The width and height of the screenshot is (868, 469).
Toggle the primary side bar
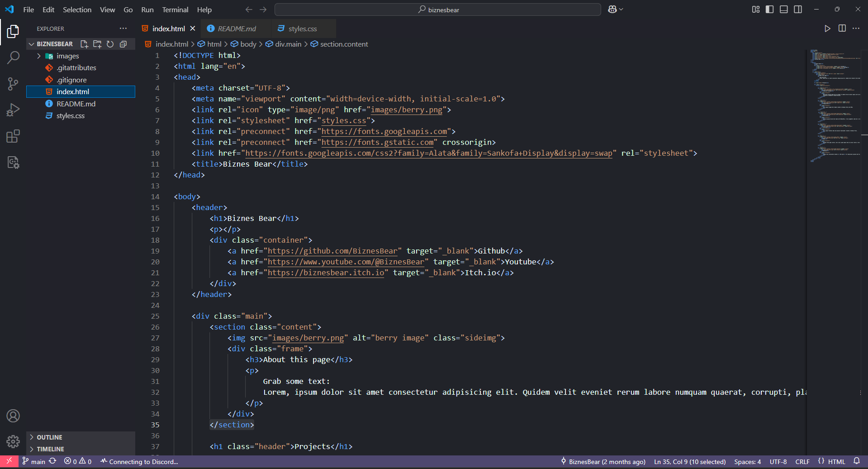click(x=769, y=10)
